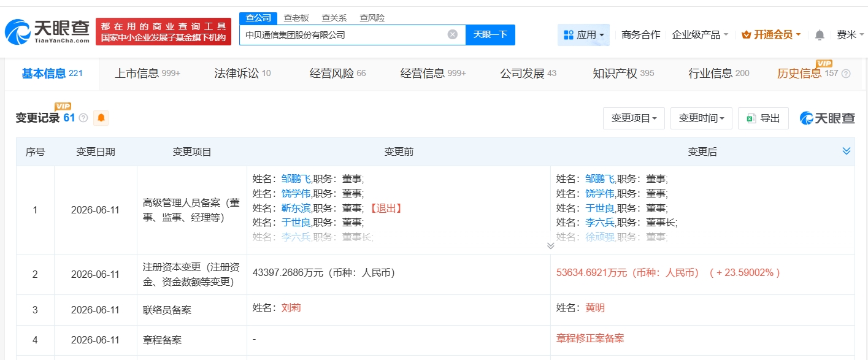Click the help icon beside 变更记录 61

click(x=83, y=118)
